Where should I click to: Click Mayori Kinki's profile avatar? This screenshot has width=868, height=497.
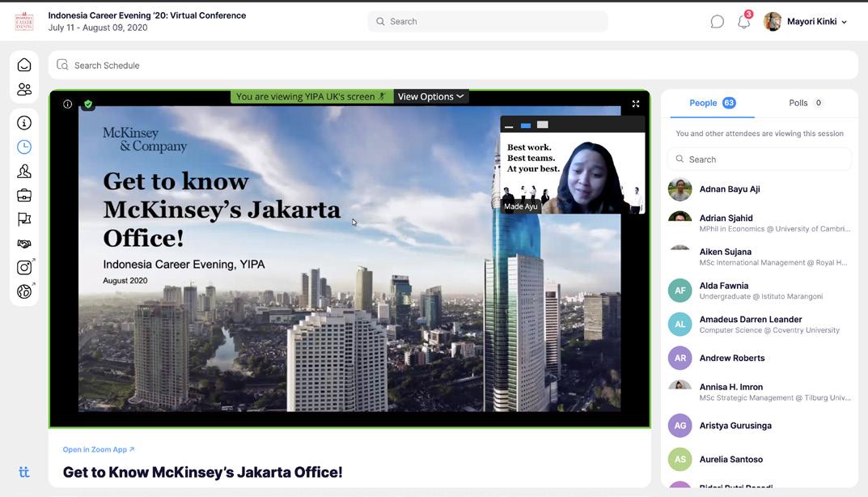coord(773,22)
